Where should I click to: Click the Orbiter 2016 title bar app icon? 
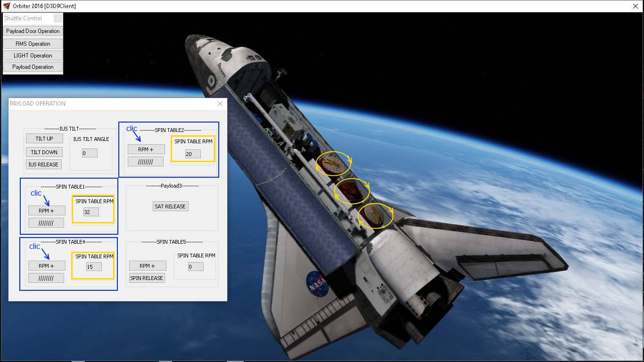[7, 6]
